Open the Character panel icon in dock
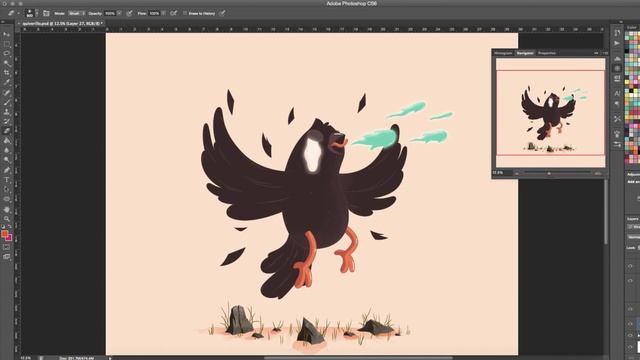This screenshot has height=360, width=640. (x=617, y=93)
